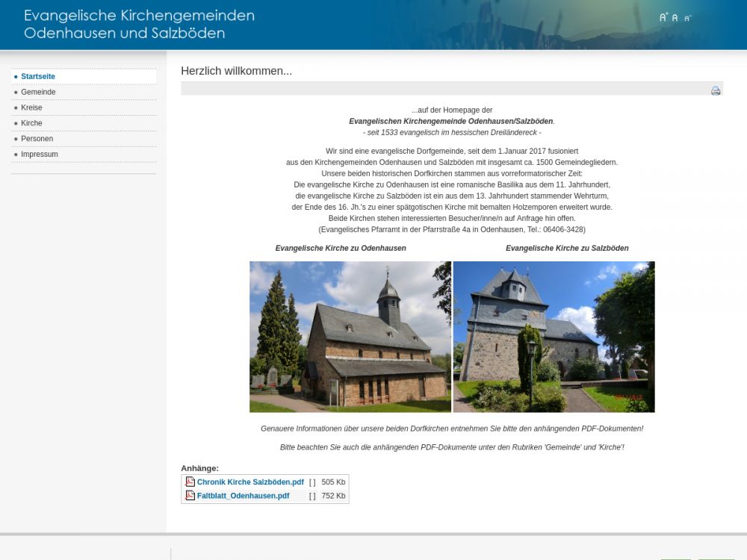Click the bold Kirchengemeinde Odenhausen/Salzböden text

click(x=451, y=121)
